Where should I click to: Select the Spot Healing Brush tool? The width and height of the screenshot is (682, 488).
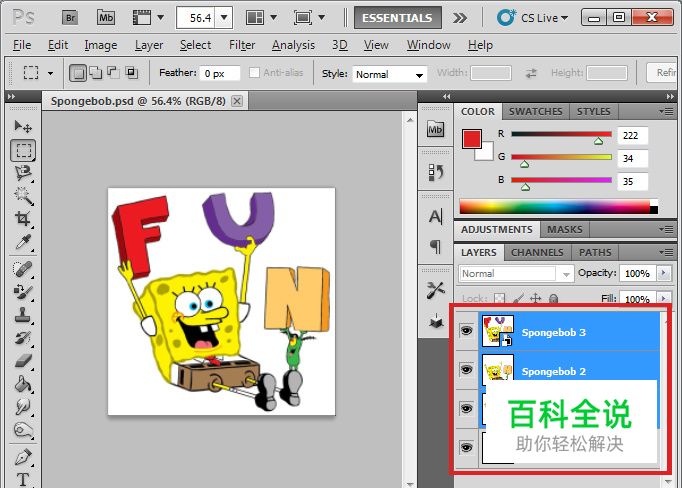(23, 269)
